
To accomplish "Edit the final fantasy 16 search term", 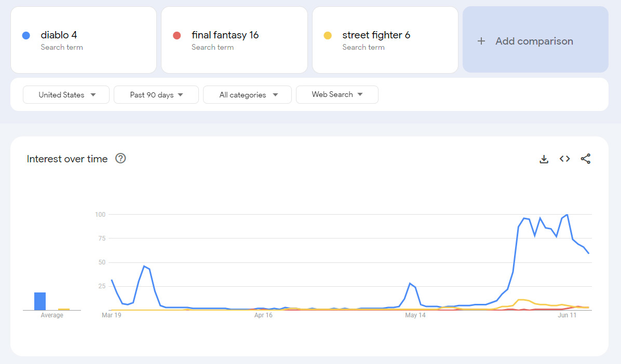I will [x=225, y=35].
